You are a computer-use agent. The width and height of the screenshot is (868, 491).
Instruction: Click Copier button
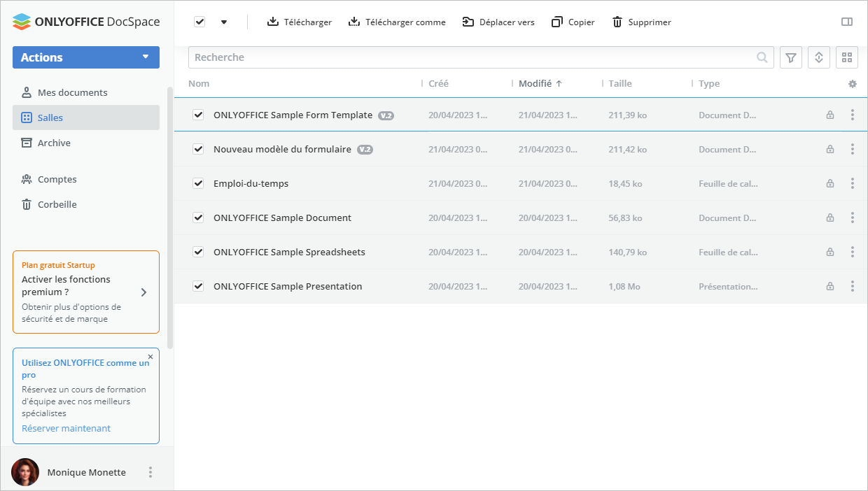point(573,22)
